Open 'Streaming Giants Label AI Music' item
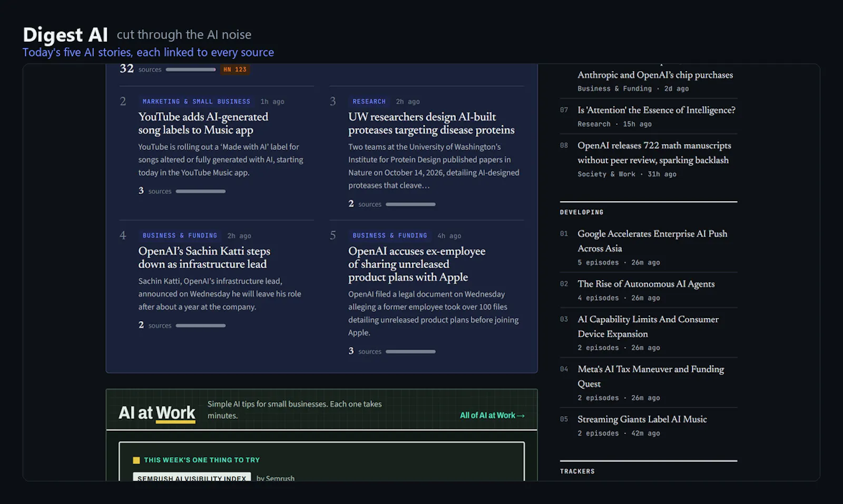 pos(642,419)
